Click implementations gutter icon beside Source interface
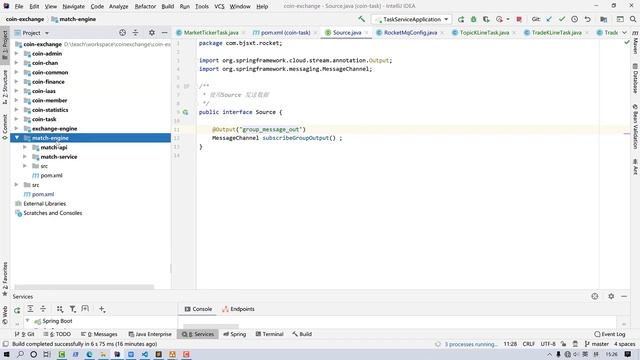The image size is (640, 360). pyautogui.click(x=186, y=112)
